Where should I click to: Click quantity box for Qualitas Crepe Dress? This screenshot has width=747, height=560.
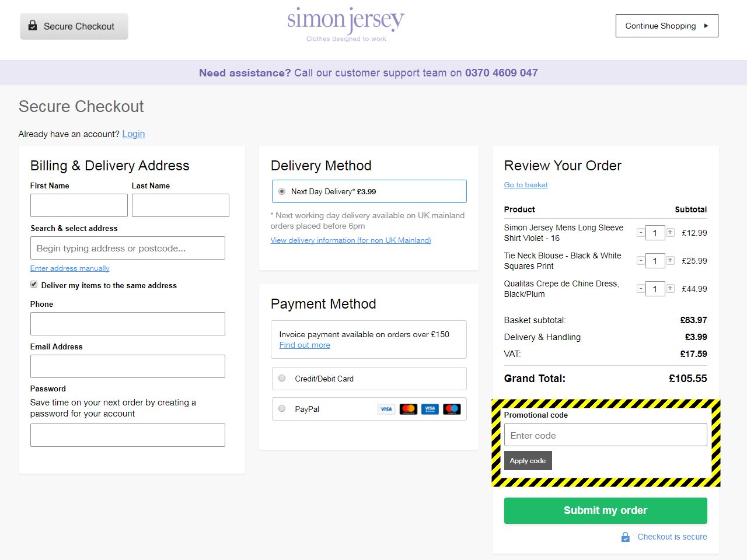coord(655,289)
